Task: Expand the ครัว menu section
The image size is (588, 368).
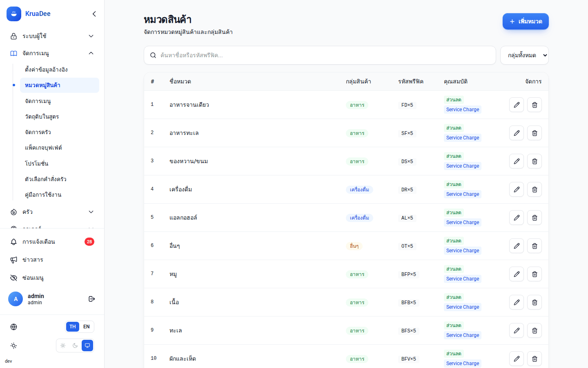Action: (52, 212)
